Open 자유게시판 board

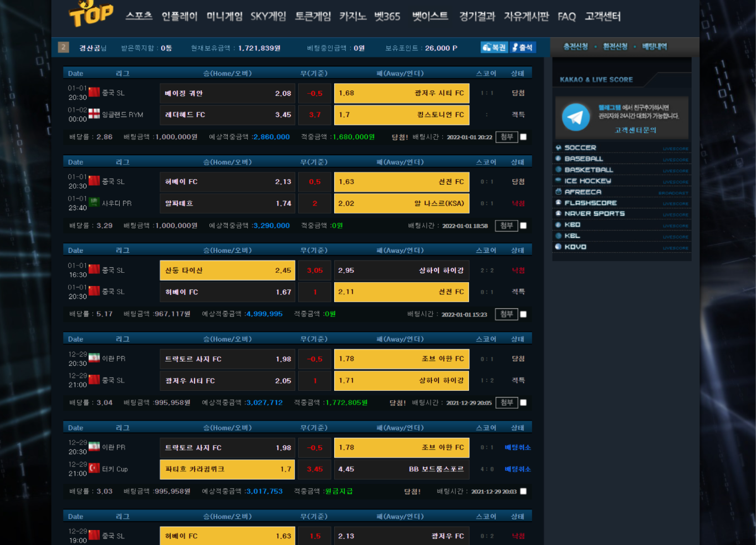click(526, 16)
